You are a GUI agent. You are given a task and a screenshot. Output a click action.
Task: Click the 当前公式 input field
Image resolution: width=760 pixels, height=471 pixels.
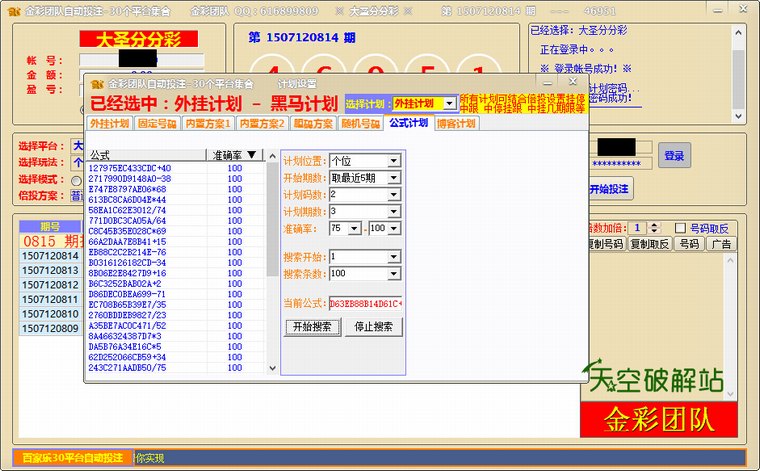point(366,303)
